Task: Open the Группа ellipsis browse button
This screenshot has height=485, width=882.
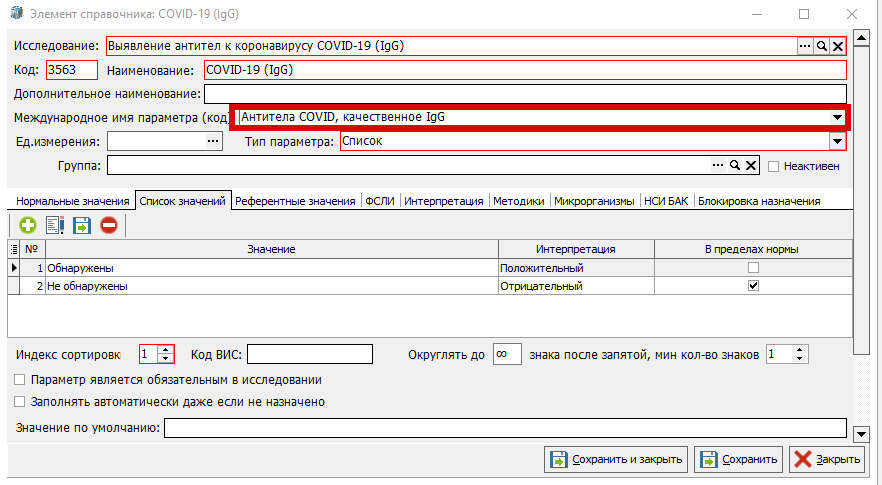Action: 717,166
